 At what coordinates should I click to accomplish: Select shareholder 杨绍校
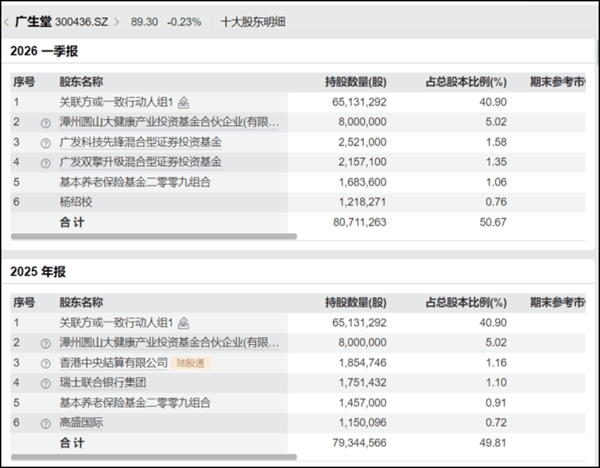[76, 202]
